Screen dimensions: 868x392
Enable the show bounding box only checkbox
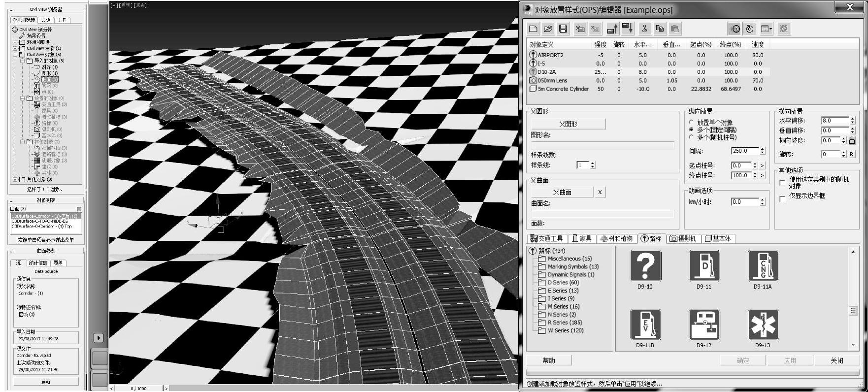tap(782, 199)
